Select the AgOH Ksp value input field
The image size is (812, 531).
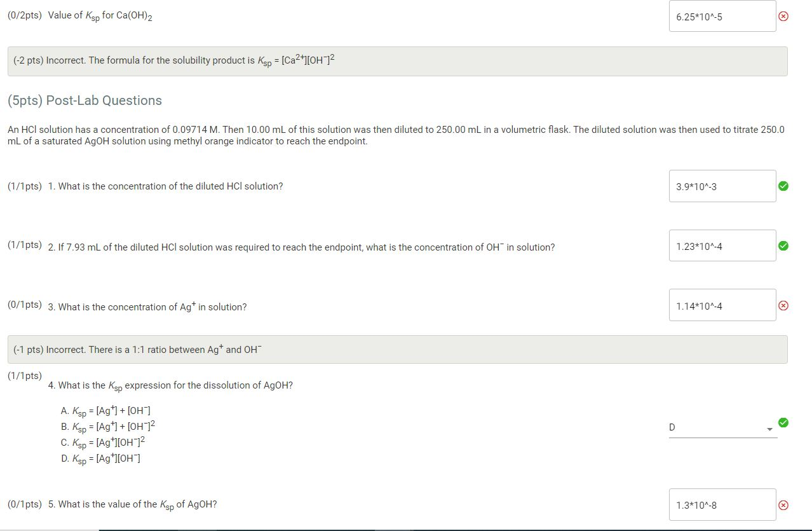pyautogui.click(x=722, y=504)
